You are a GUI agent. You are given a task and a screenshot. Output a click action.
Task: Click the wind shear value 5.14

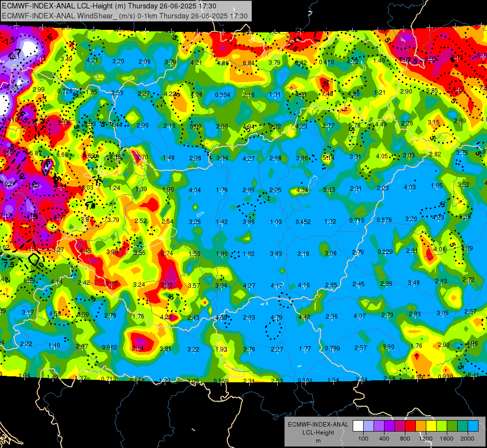pos(329,158)
